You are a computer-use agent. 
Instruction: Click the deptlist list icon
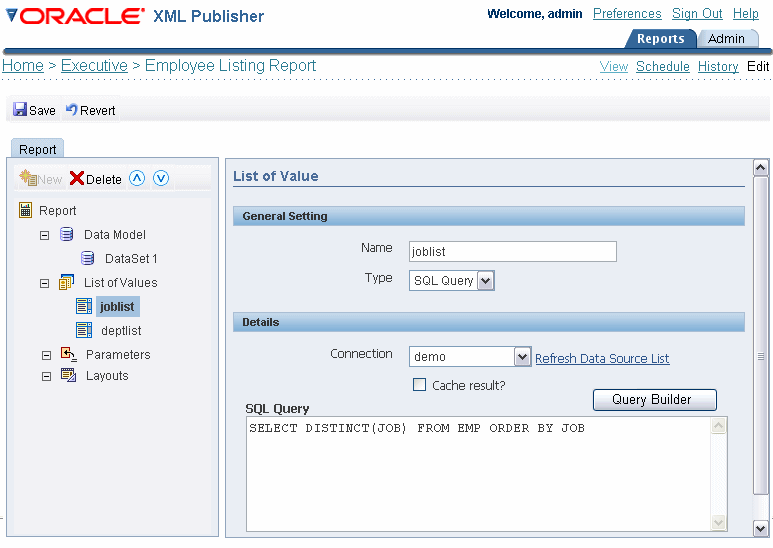point(84,330)
